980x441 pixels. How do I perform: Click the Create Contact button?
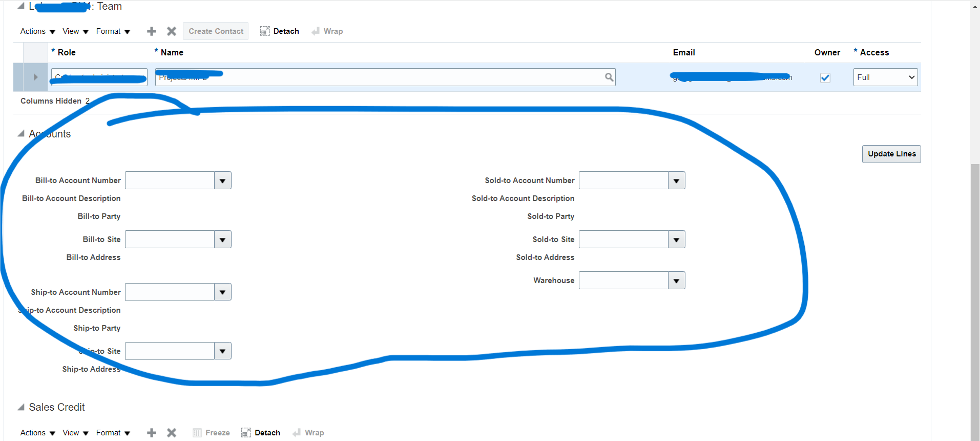[216, 31]
